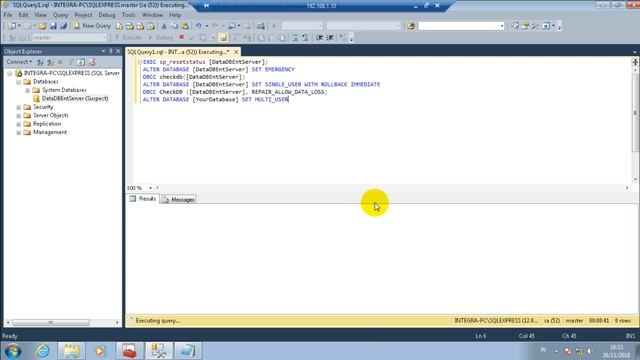The width and height of the screenshot is (640, 360).
Task: Open the View menu
Action: tap(40, 15)
